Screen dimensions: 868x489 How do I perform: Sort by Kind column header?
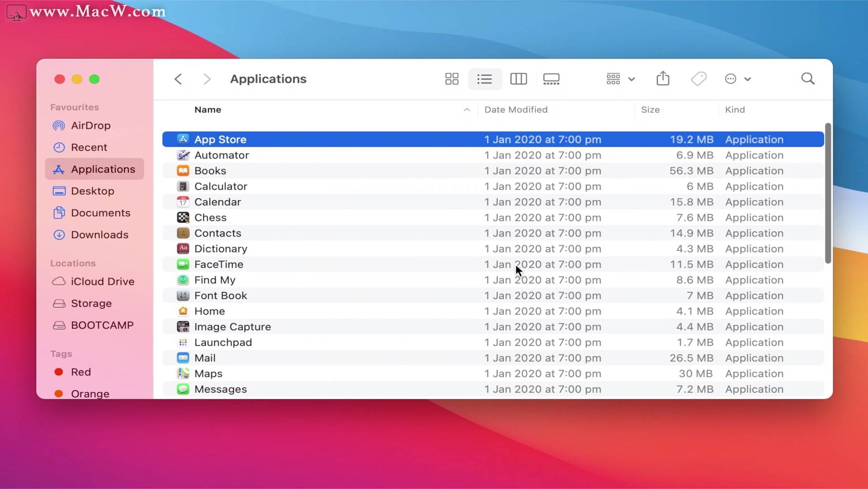[x=735, y=110]
